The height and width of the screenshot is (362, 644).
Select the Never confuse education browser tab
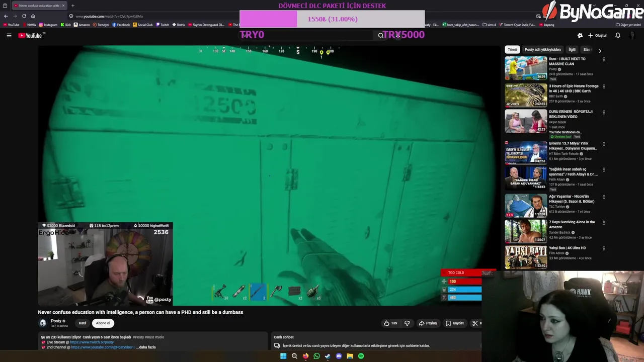(x=38, y=6)
